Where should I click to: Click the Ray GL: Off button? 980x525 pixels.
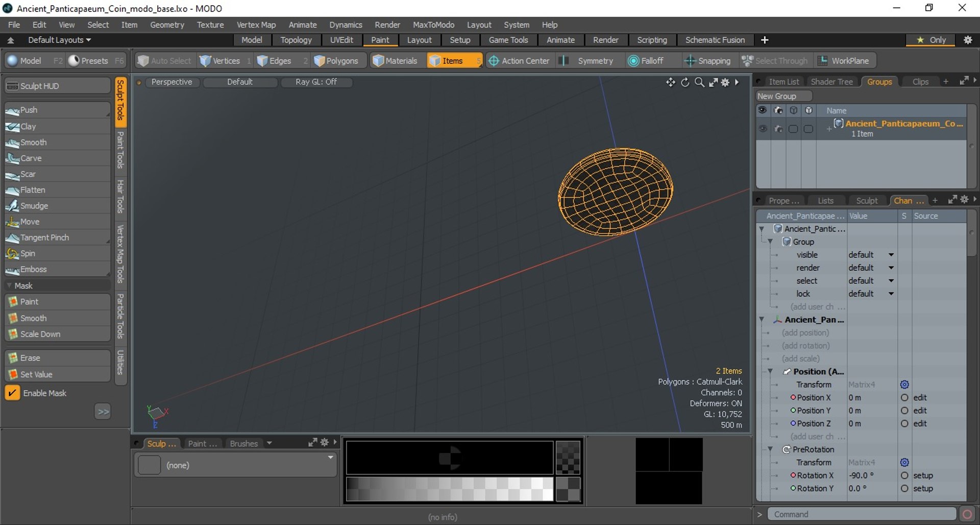point(316,82)
